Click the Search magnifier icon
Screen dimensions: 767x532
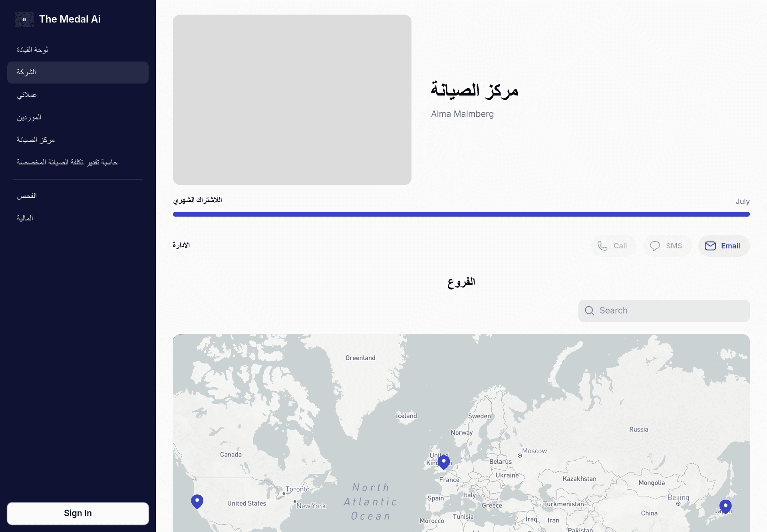pyautogui.click(x=590, y=311)
